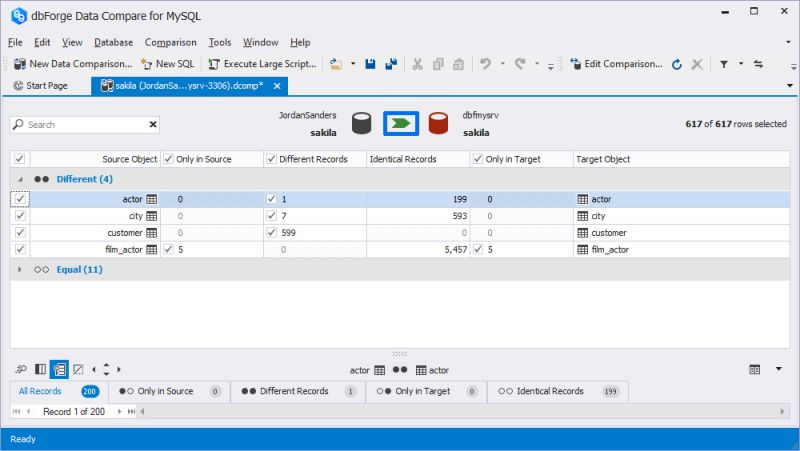Viewport: 800px width, 451px height.
Task: Click the Copy icon in toolbar
Action: [438, 64]
